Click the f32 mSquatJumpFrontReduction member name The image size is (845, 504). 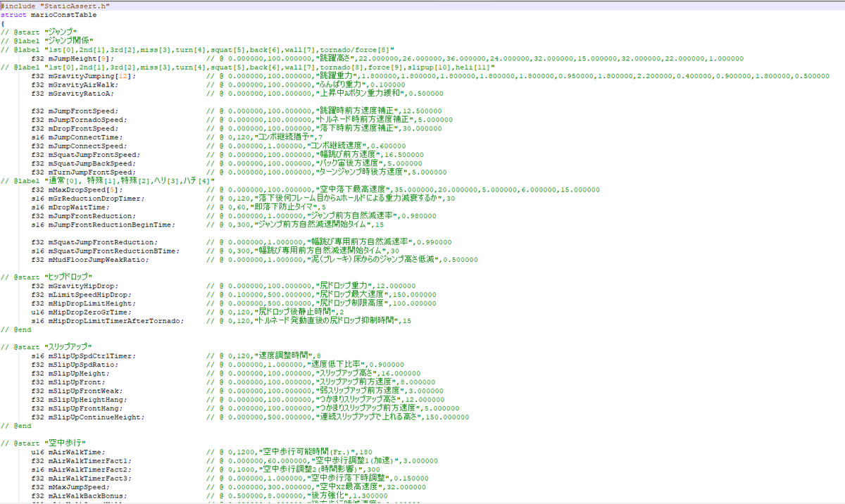[101, 241]
